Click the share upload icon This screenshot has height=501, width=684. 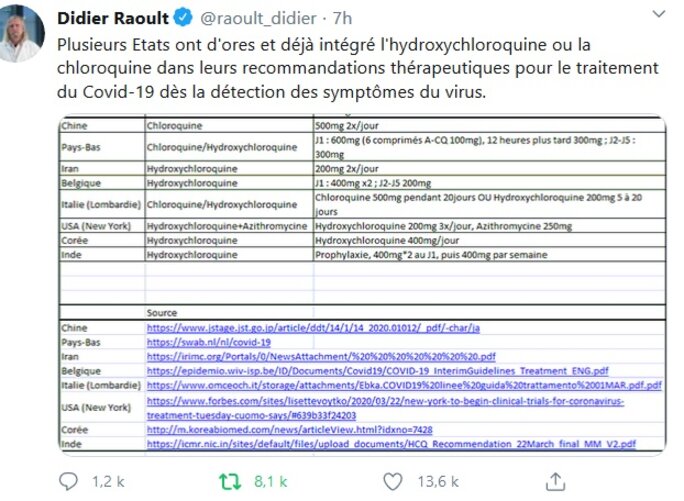click(x=554, y=480)
